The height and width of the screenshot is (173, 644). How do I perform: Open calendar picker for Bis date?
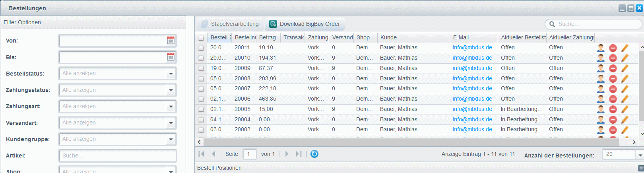click(x=171, y=57)
